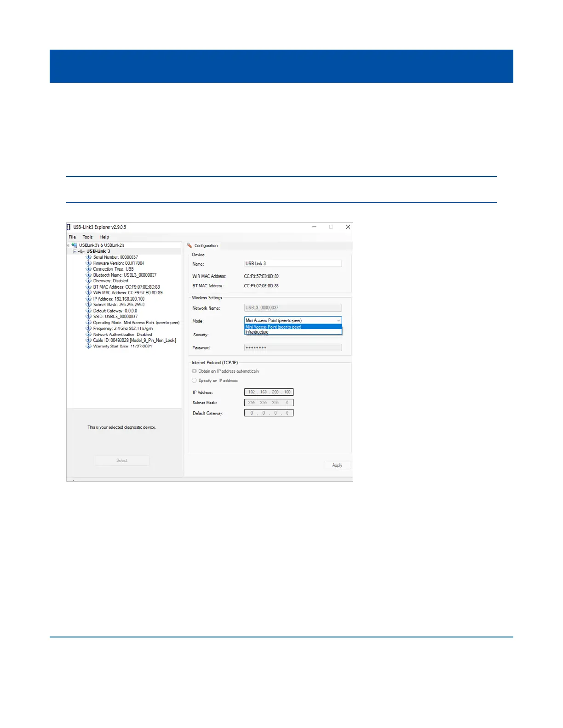Click the USB-Link3 Explorer title bar app icon
563x728 pixels.
click(69, 227)
